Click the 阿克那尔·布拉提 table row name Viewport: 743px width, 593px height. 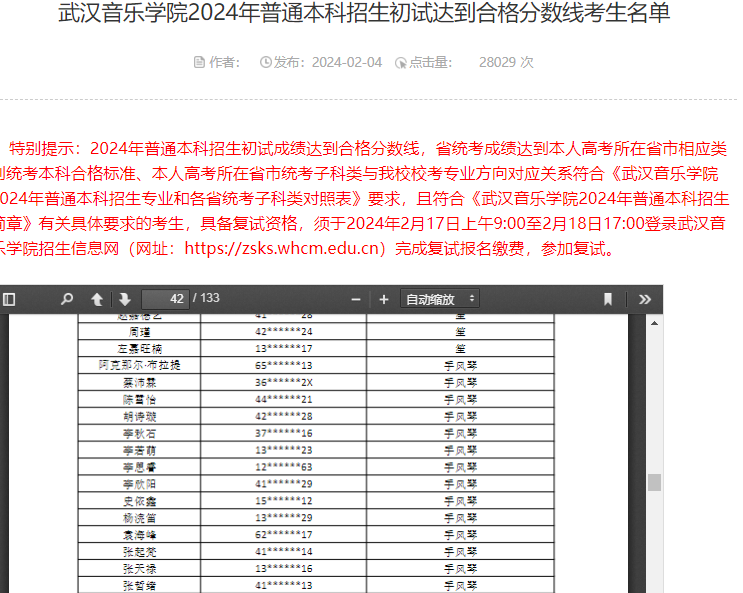[x=139, y=365]
